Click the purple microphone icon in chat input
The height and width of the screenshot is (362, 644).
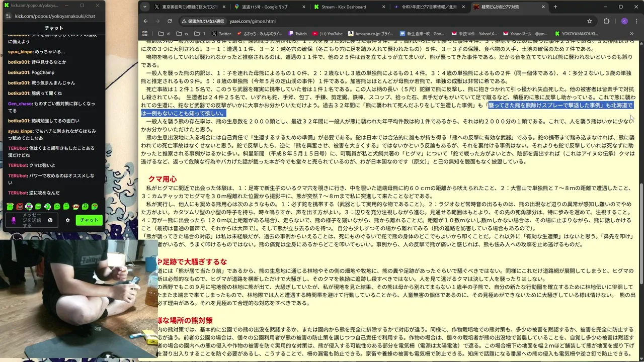(x=14, y=220)
